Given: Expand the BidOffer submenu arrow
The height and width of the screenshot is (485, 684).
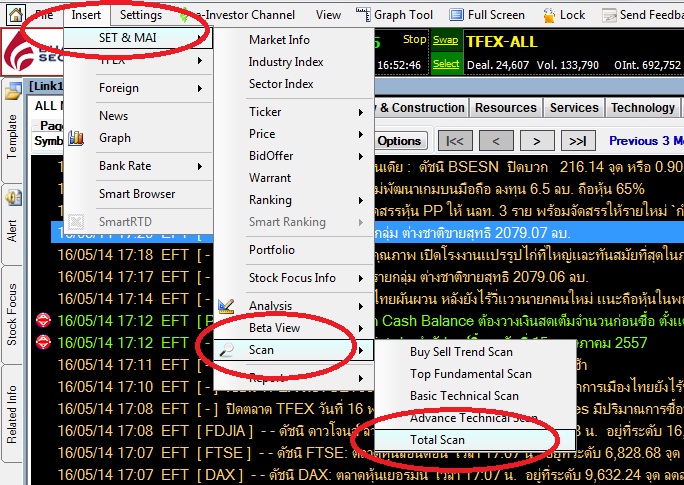Looking at the screenshot, I should click(361, 156).
